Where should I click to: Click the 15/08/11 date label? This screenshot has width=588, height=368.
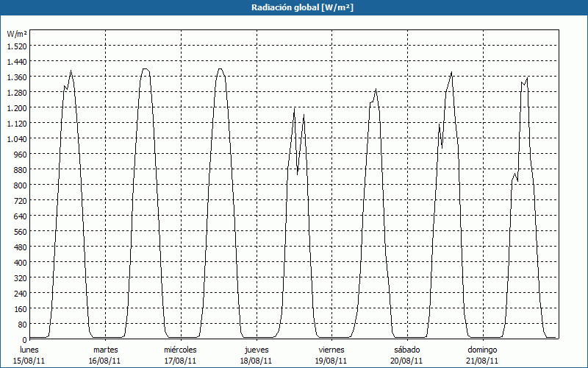(30, 361)
